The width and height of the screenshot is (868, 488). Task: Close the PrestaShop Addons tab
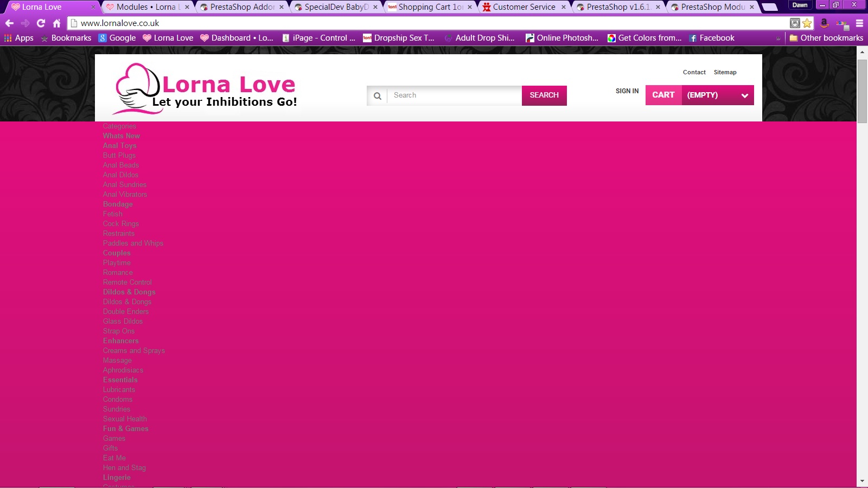282,7
